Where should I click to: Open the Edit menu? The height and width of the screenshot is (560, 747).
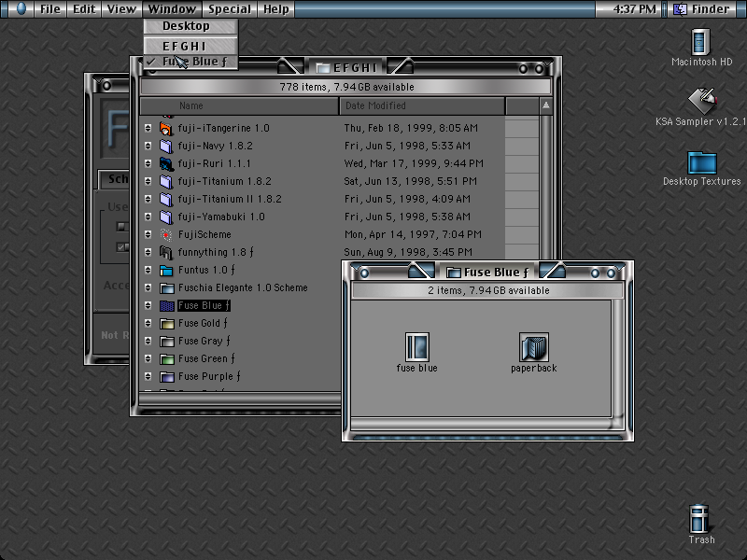pyautogui.click(x=84, y=9)
